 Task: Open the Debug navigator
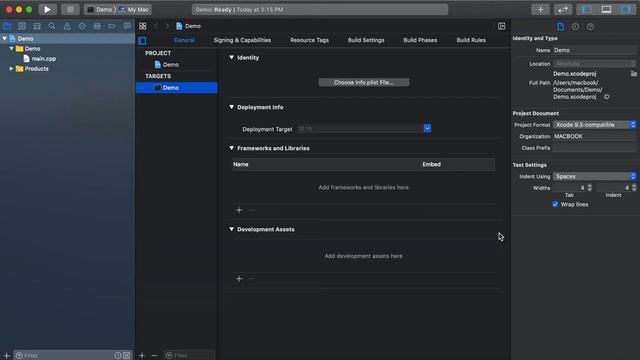tap(97, 26)
